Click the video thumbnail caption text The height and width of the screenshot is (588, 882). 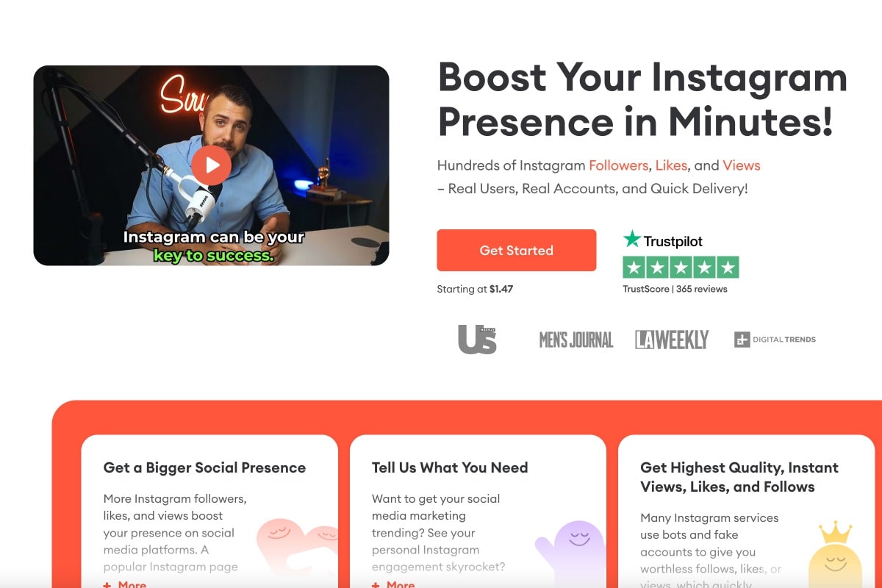point(213,246)
